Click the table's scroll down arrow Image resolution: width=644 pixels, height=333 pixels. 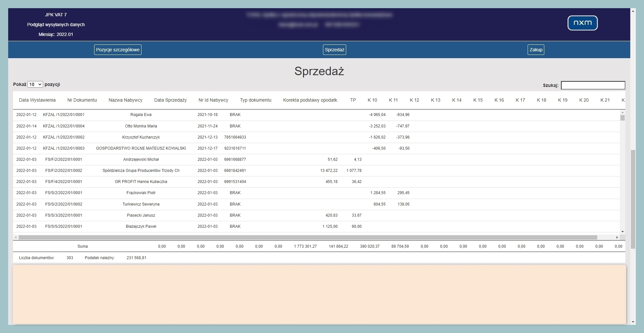pyautogui.click(x=622, y=232)
